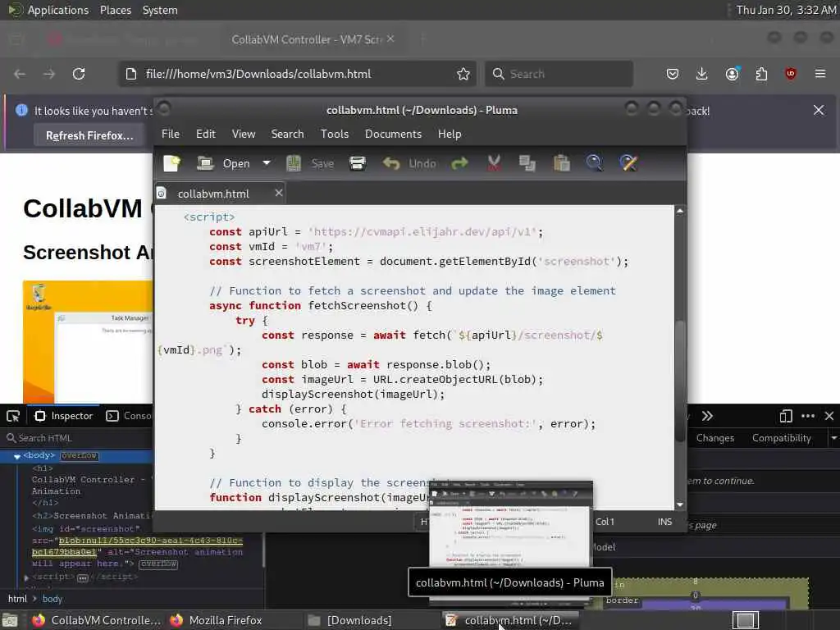Click the uBlock Origin extension icon
Image resolution: width=840 pixels, height=630 pixels.
coord(791,74)
